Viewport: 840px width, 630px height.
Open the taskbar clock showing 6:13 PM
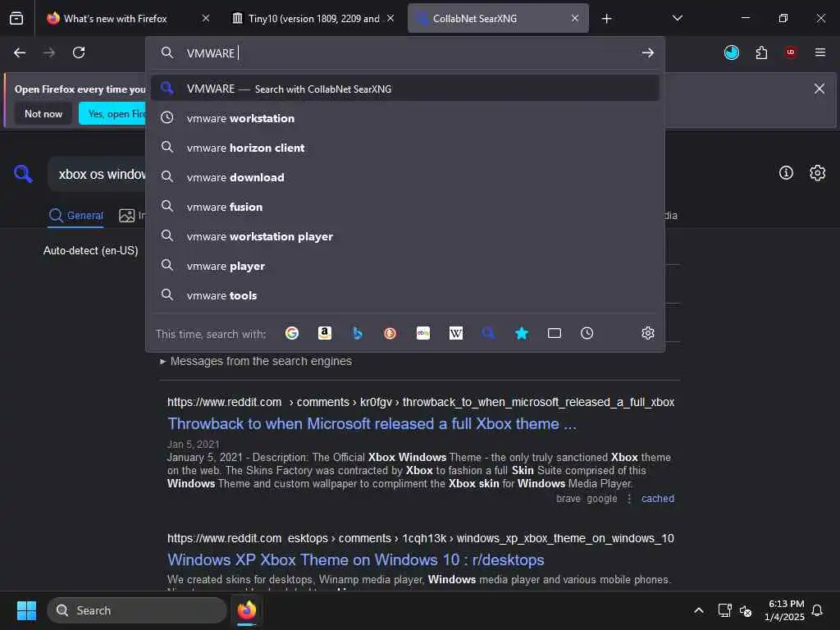(785, 610)
